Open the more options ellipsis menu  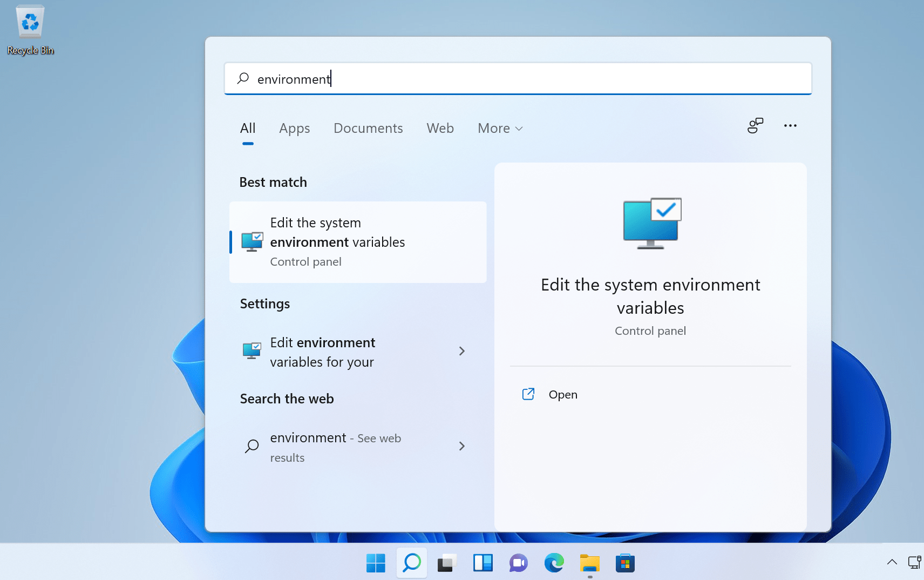pos(790,125)
